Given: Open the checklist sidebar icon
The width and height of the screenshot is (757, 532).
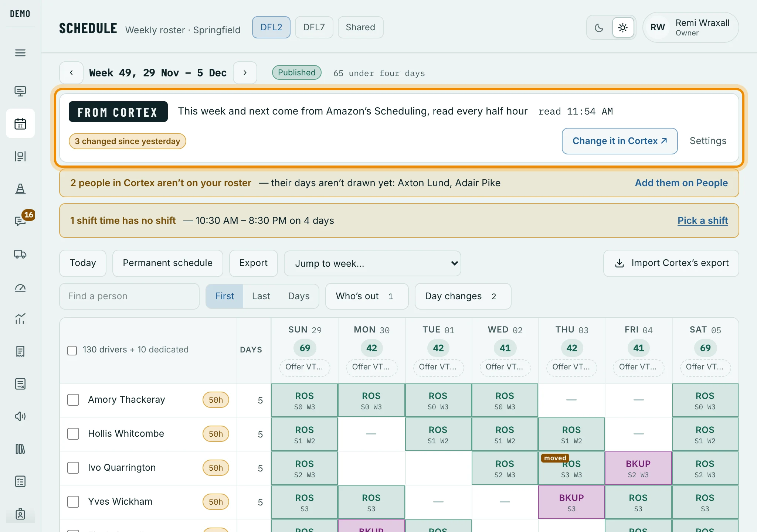Looking at the screenshot, I should (20, 481).
